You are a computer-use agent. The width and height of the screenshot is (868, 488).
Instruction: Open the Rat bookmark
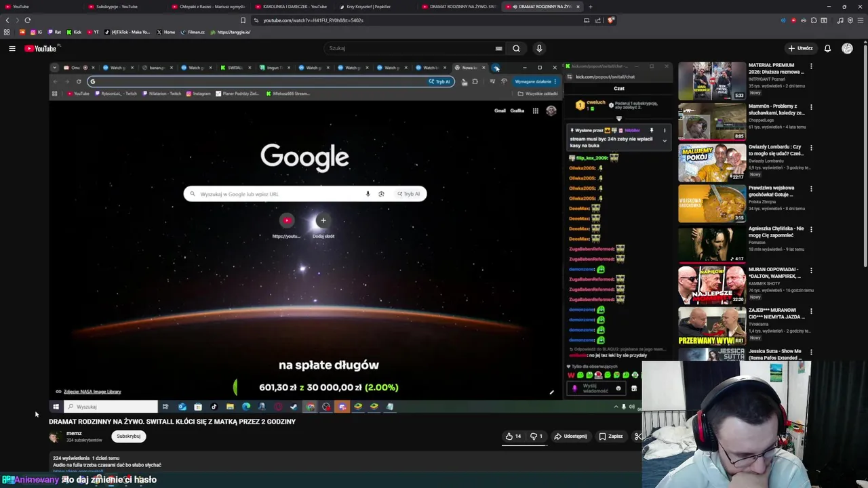coord(54,32)
